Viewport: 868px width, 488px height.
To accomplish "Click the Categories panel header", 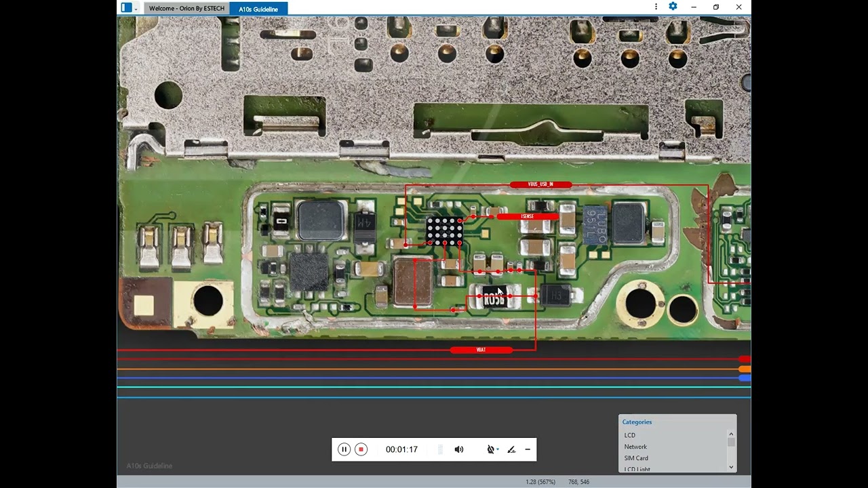I will 637,422.
